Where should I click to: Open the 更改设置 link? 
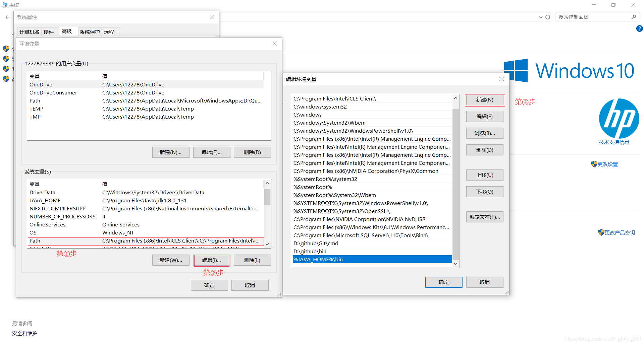coord(608,164)
